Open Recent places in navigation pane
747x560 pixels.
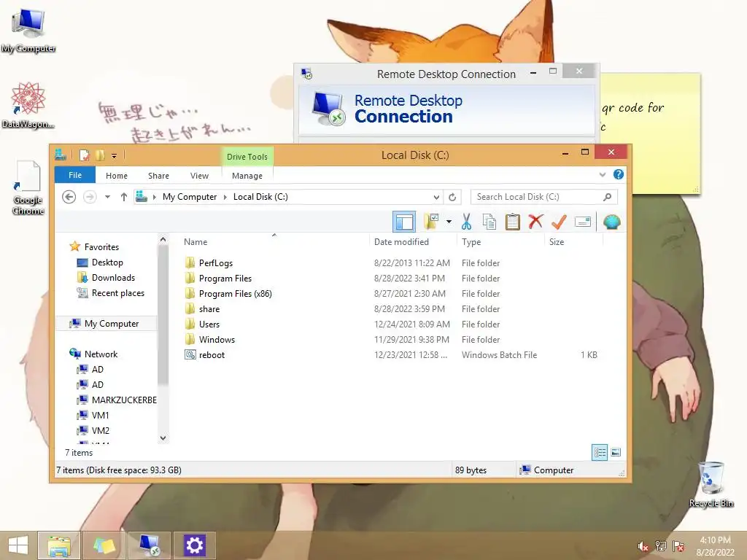[x=118, y=293]
